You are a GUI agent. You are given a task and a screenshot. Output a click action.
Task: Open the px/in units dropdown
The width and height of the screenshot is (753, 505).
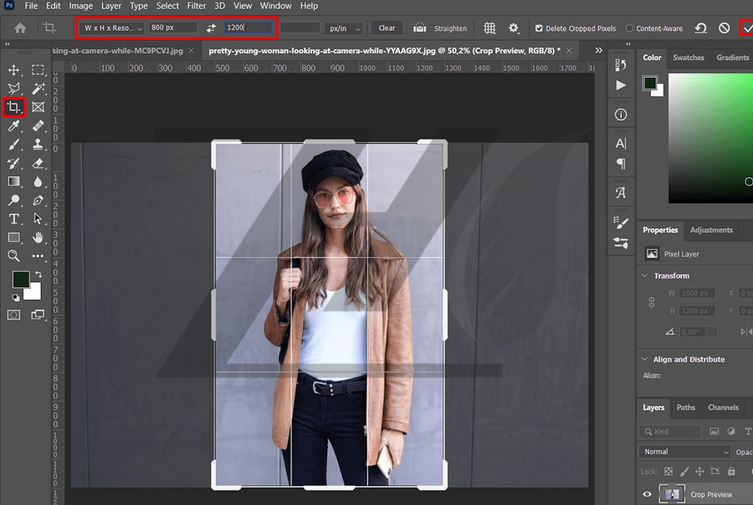coord(345,28)
